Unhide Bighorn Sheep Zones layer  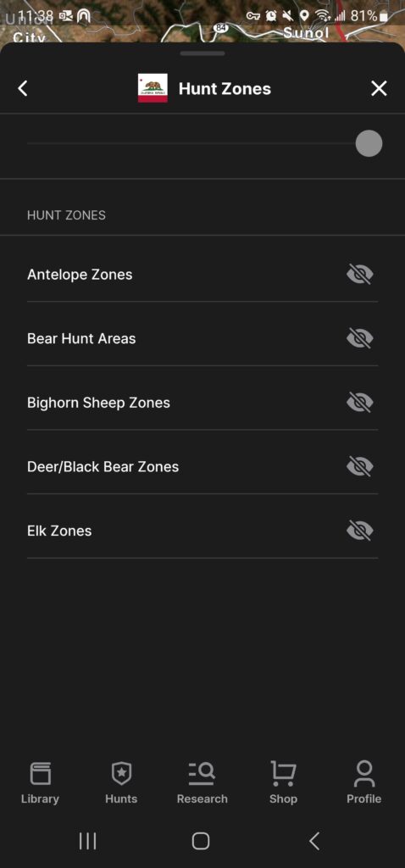coord(360,403)
